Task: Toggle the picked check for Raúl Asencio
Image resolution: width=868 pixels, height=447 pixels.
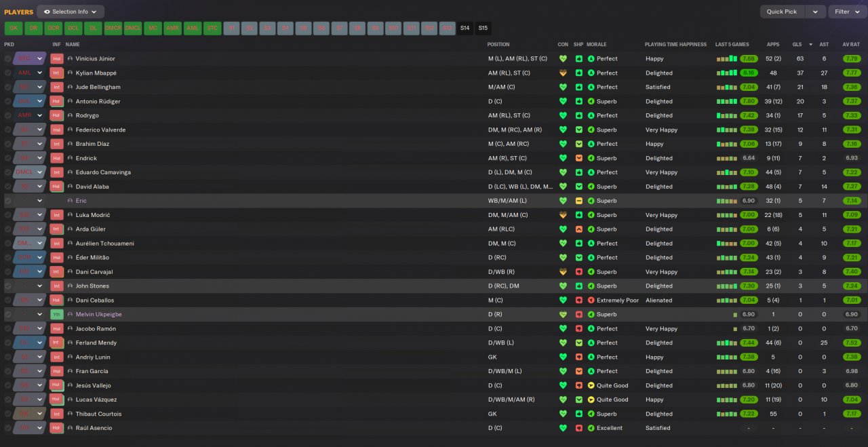Action: coord(7,428)
